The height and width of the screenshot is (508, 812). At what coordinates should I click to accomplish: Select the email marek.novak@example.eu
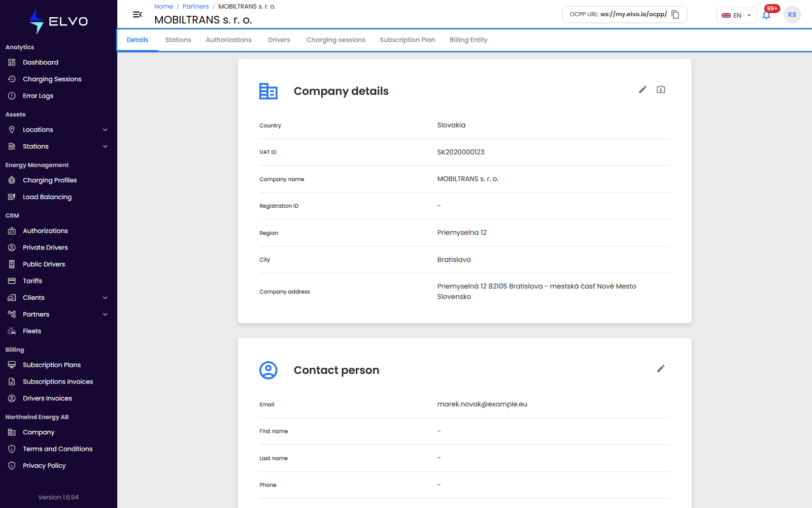[482, 404]
